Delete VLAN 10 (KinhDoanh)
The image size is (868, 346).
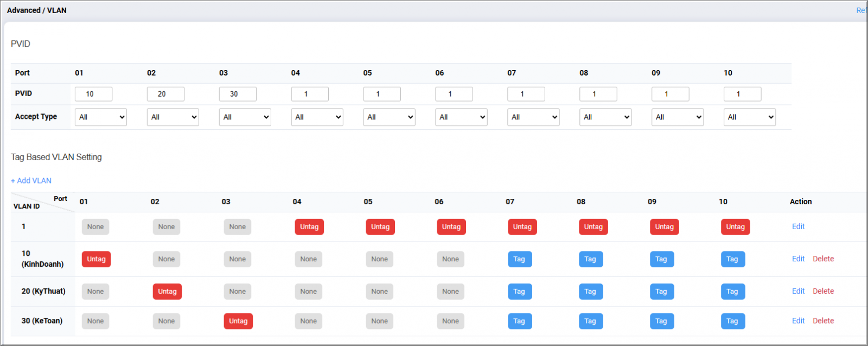point(823,259)
